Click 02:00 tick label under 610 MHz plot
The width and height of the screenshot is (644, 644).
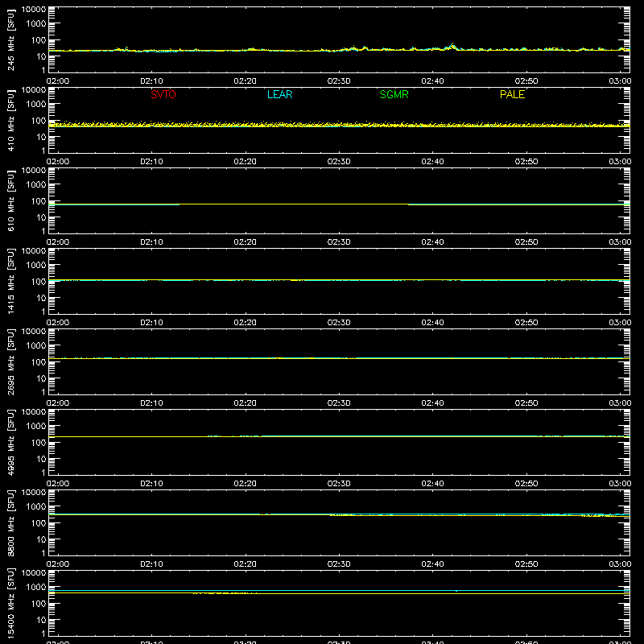(x=58, y=242)
